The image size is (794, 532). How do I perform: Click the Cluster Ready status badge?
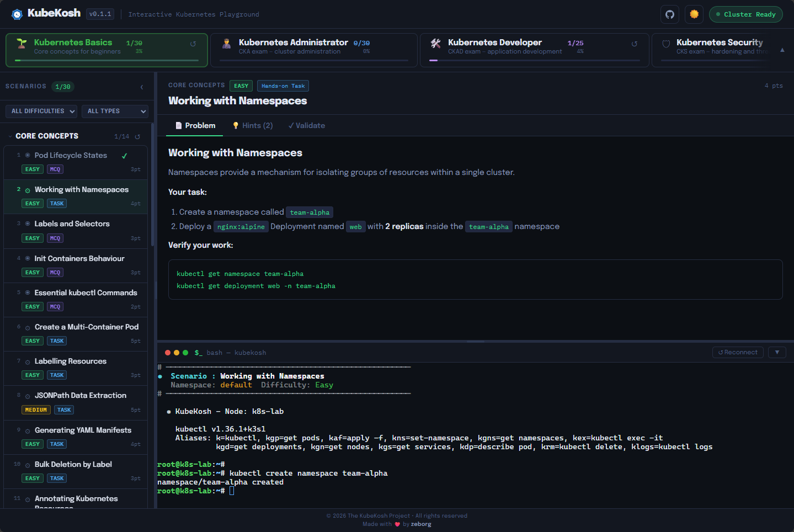[746, 14]
